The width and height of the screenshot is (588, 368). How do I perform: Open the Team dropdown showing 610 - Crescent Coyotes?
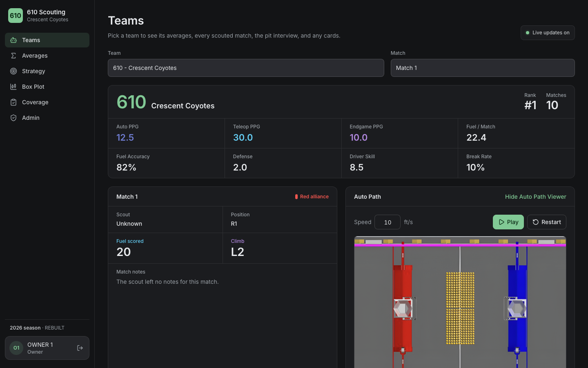coord(246,68)
